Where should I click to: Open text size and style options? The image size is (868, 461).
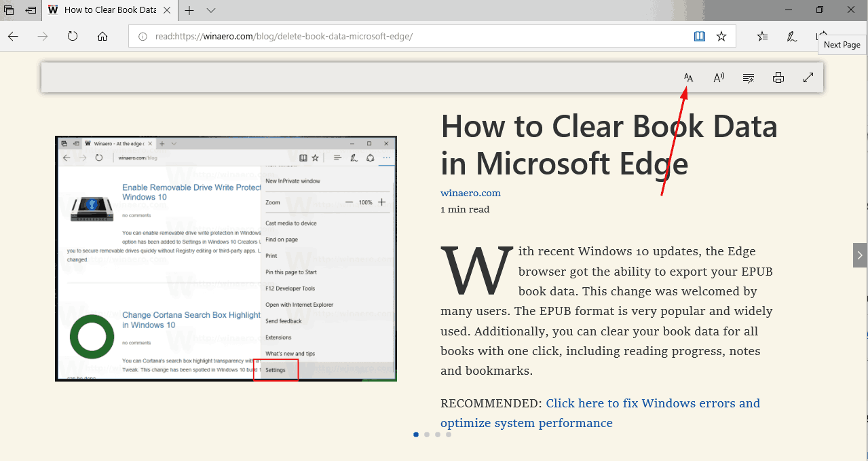pos(688,77)
